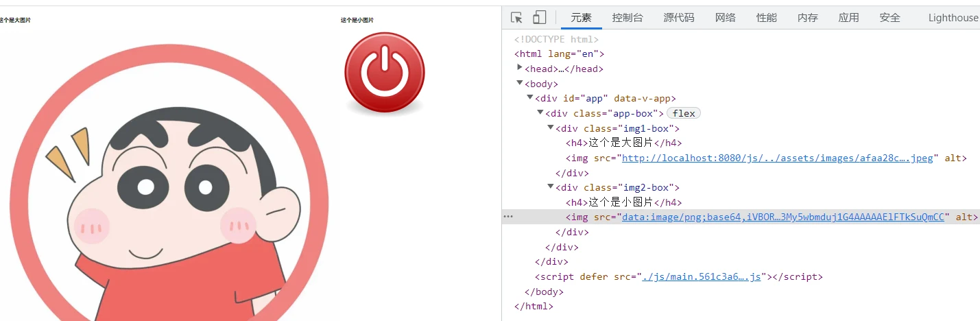Viewport: 980px width, 321px height.
Task: Open the 内存 tab
Action: pyautogui.click(x=808, y=18)
